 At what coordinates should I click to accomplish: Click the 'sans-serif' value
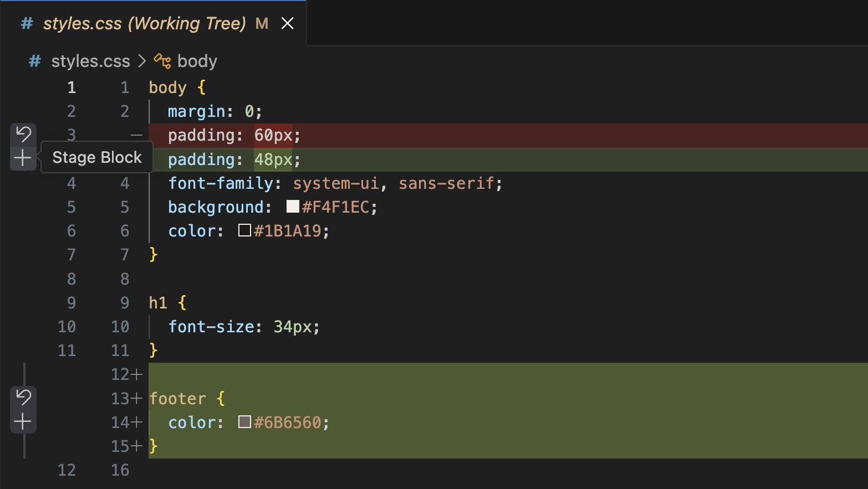coord(447,183)
